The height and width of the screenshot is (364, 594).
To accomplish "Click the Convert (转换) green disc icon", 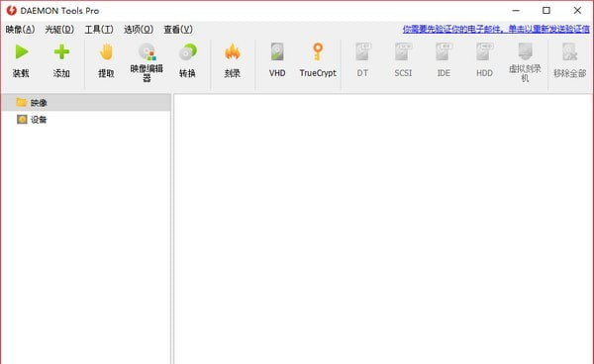I will (x=187, y=52).
